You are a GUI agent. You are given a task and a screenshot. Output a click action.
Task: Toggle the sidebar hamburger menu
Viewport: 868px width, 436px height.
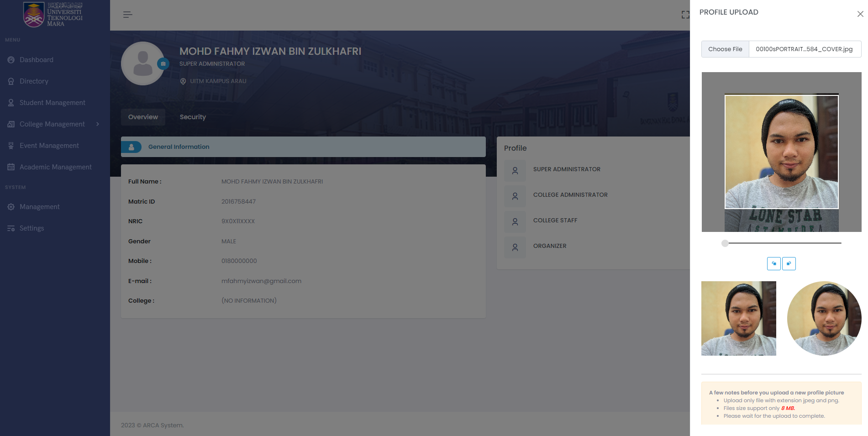127,15
